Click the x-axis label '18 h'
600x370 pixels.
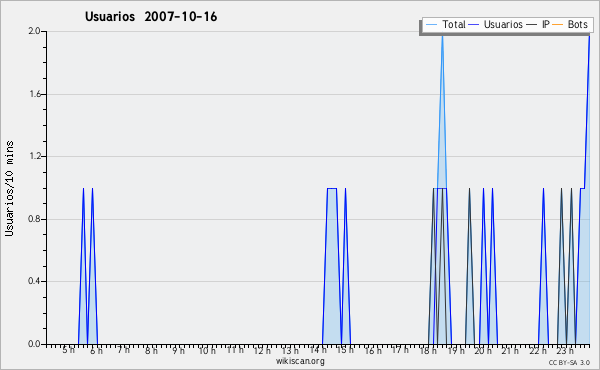[428, 350]
